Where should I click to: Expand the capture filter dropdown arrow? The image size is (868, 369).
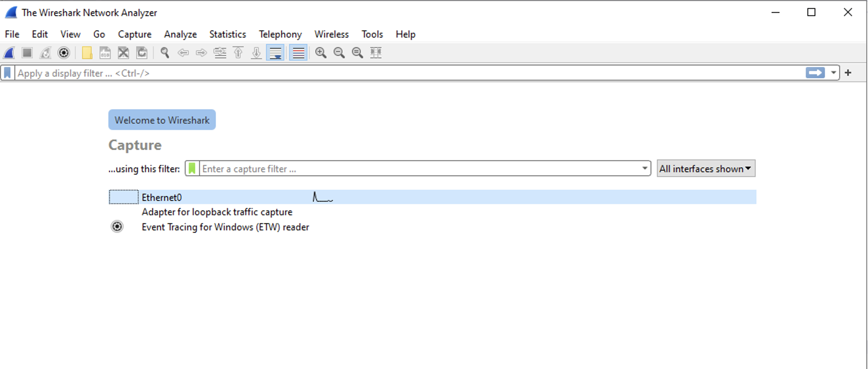(x=645, y=169)
